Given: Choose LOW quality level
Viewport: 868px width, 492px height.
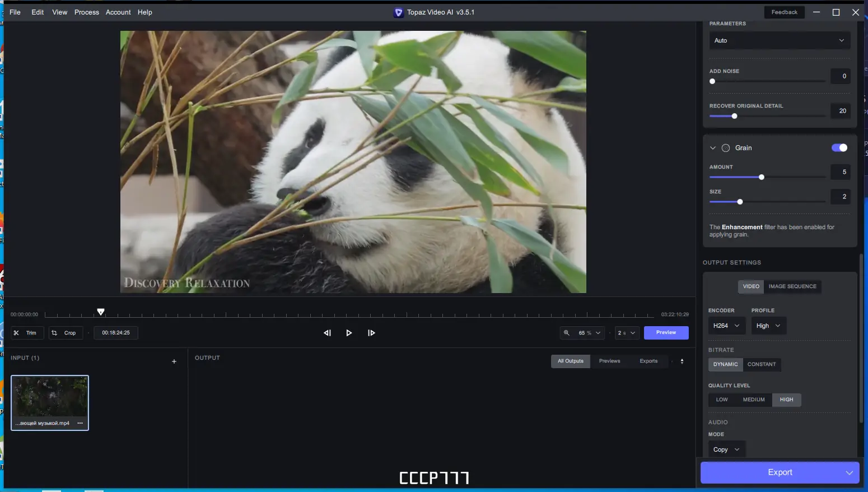Looking at the screenshot, I should click(x=722, y=400).
